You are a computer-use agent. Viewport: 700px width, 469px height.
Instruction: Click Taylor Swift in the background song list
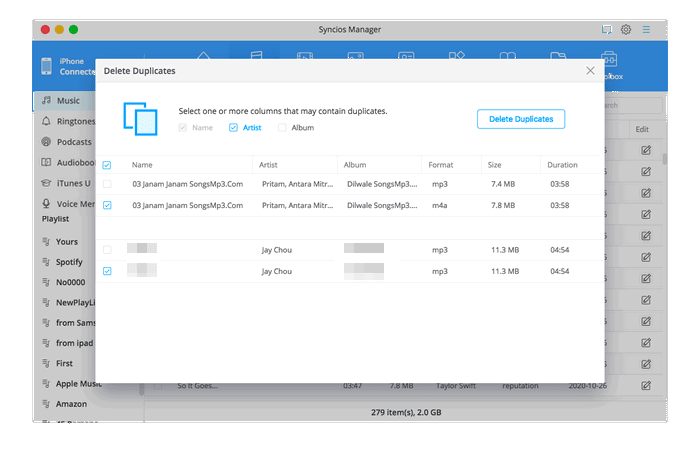tap(456, 386)
